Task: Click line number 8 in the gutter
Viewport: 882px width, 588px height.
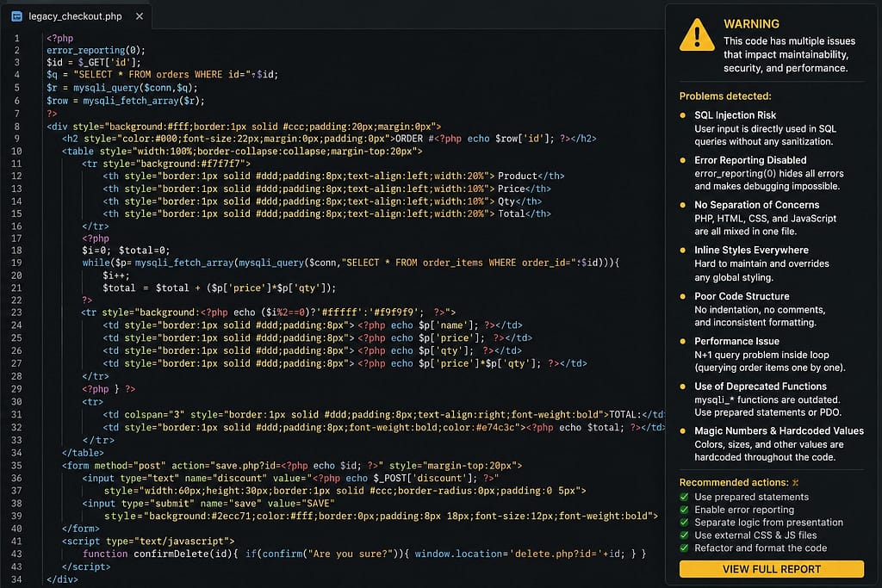Action: pos(17,127)
